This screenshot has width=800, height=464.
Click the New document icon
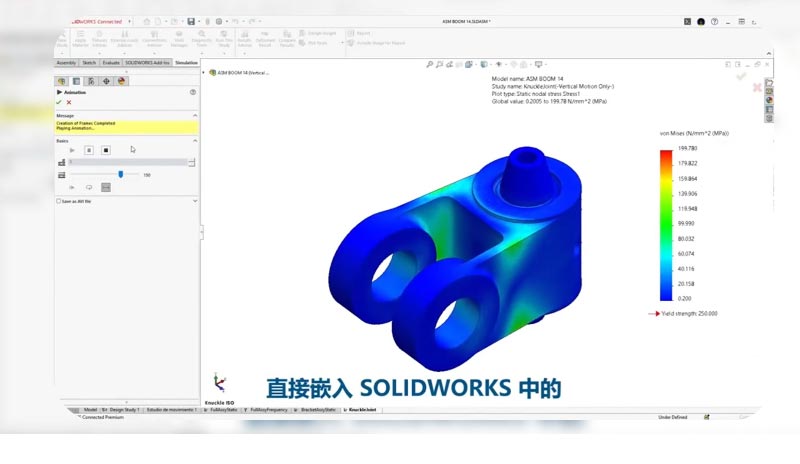click(158, 21)
